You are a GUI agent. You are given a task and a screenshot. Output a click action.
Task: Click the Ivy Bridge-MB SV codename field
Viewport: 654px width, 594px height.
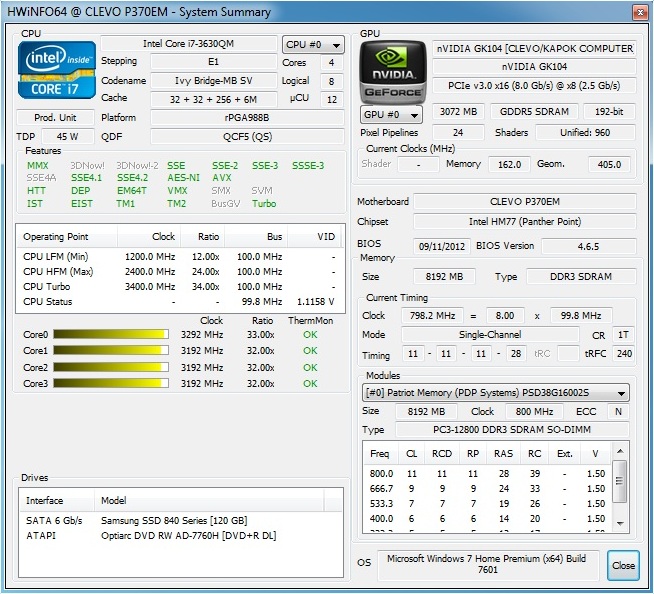[214, 81]
